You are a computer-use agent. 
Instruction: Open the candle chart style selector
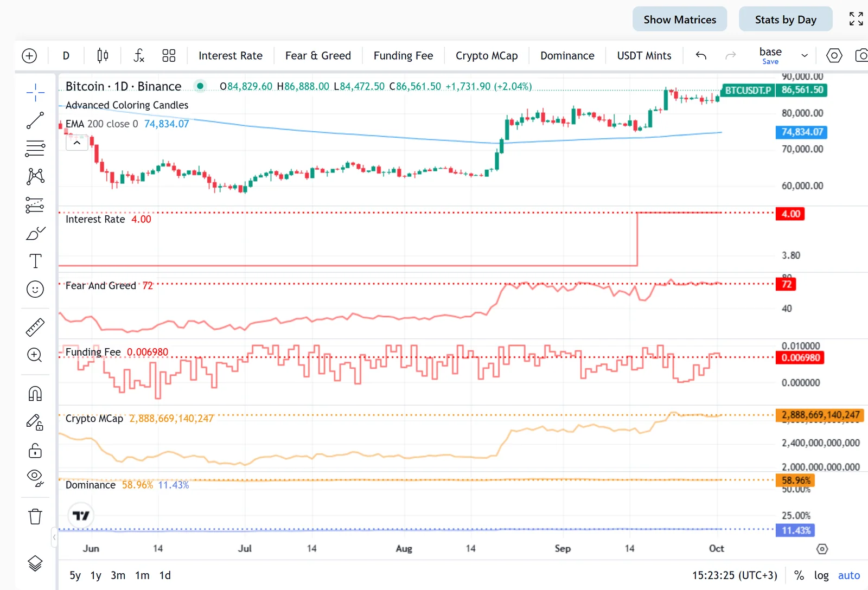coord(103,55)
